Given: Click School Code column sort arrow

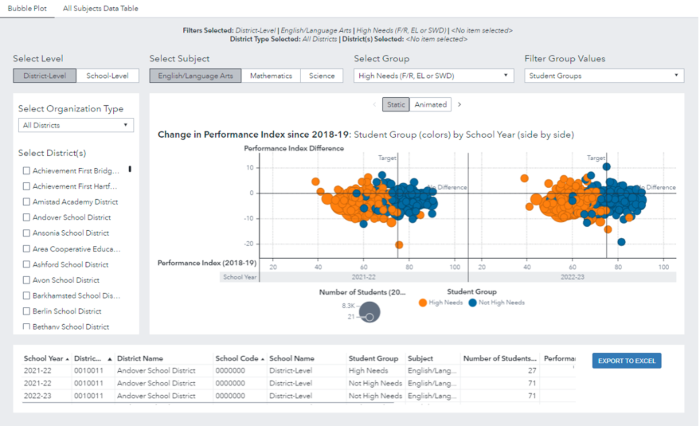Looking at the screenshot, I should [x=263, y=358].
